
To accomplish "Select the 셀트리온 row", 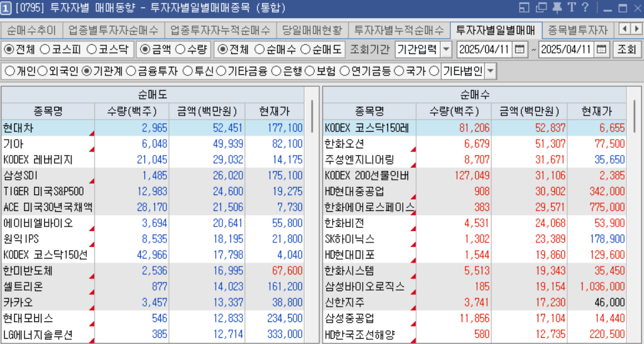I will coord(152,287).
